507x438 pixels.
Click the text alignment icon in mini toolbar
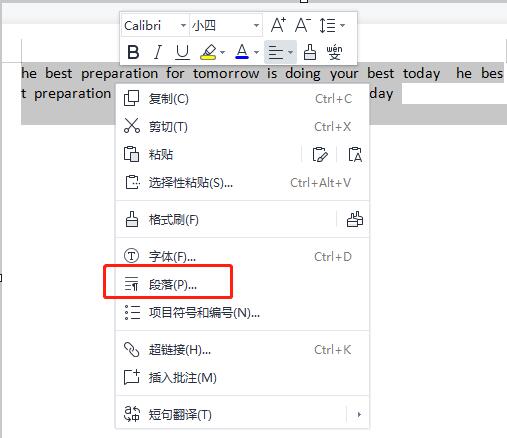pos(276,52)
